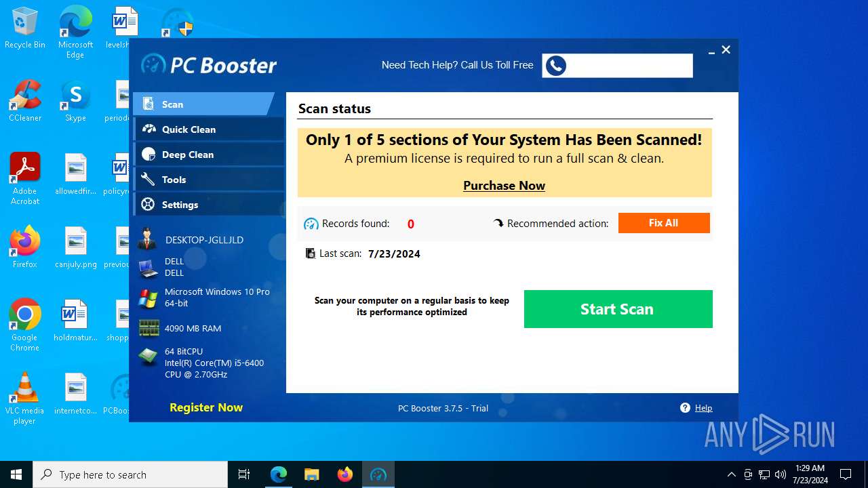Select the VLC media player shortcut
Viewport: 868px width, 488px height.
25,398
